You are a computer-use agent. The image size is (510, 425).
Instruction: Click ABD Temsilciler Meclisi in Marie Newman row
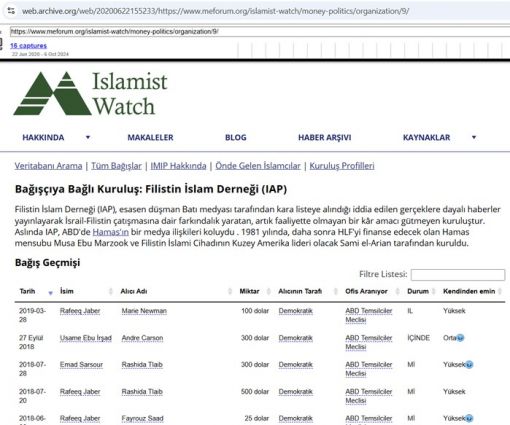click(369, 315)
